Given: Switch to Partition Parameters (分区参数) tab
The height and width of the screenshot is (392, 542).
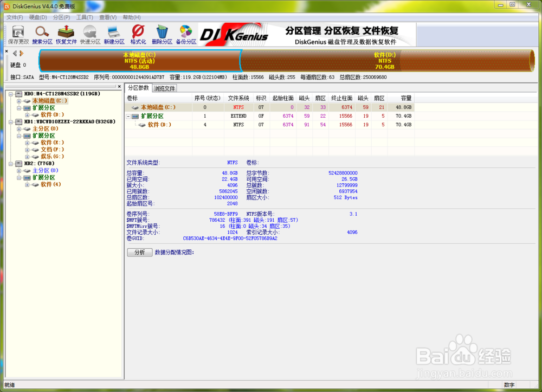Looking at the screenshot, I should (138, 88).
